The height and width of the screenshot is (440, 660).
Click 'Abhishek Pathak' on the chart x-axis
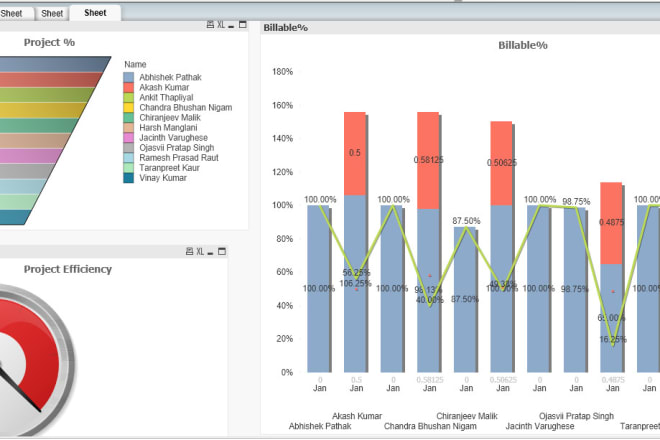click(320, 426)
